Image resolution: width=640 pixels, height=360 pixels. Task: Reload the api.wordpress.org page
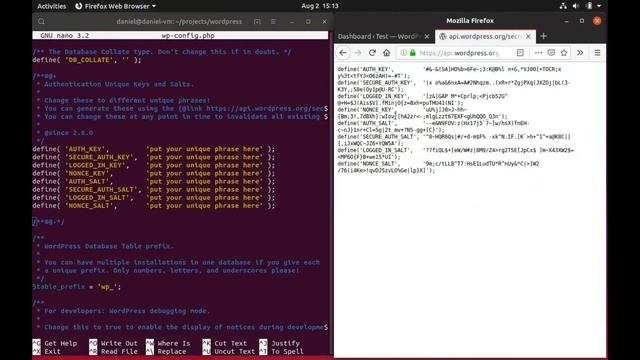click(372, 53)
